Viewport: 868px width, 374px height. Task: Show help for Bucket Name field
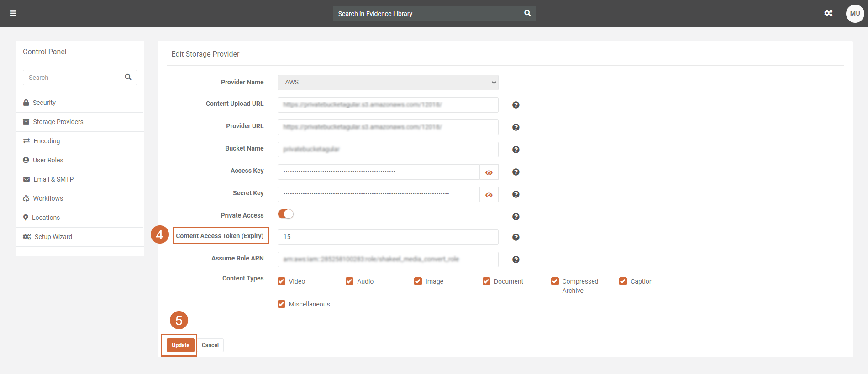516,150
